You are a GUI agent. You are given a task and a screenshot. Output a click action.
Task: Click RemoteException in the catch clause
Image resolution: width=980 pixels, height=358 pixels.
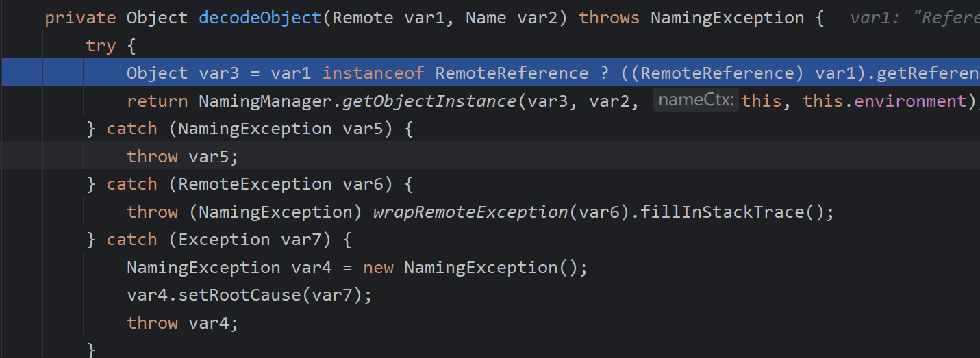[255, 184]
